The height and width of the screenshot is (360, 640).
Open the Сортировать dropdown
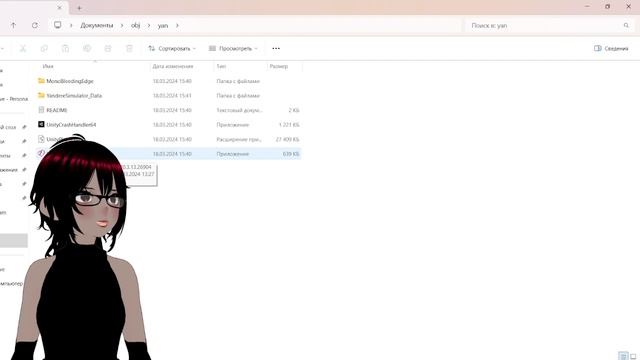click(172, 49)
